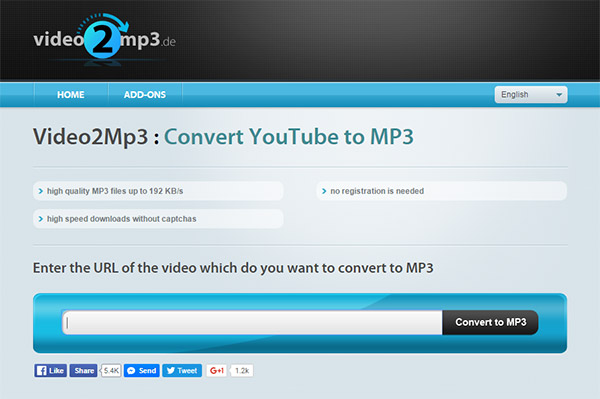600x399 pixels.
Task: Click the Twitter Tweet button
Action: [182, 370]
